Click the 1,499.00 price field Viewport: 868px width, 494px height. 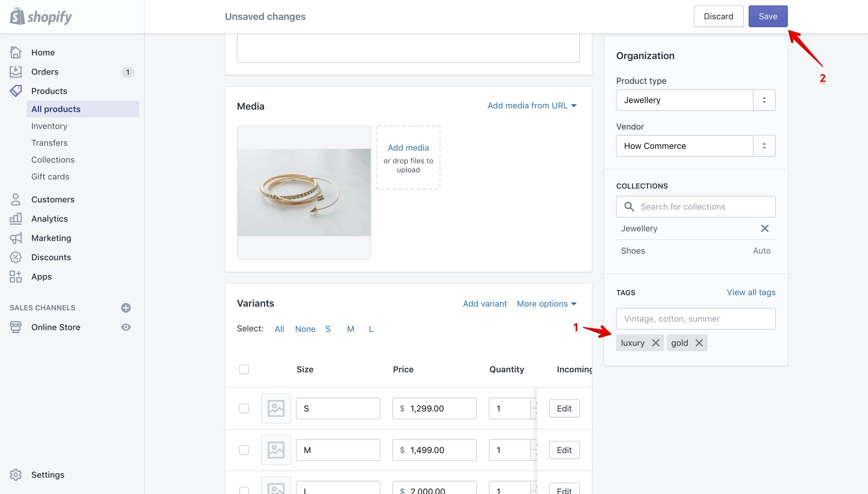click(x=434, y=450)
